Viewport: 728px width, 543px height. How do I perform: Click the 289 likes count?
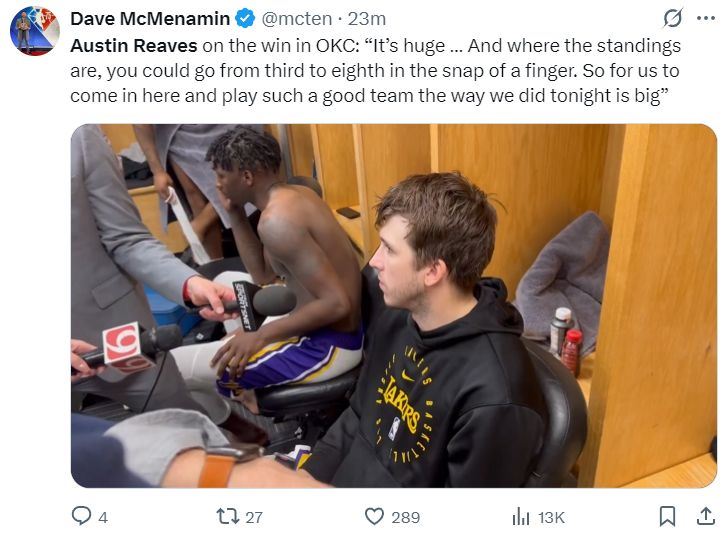click(406, 518)
